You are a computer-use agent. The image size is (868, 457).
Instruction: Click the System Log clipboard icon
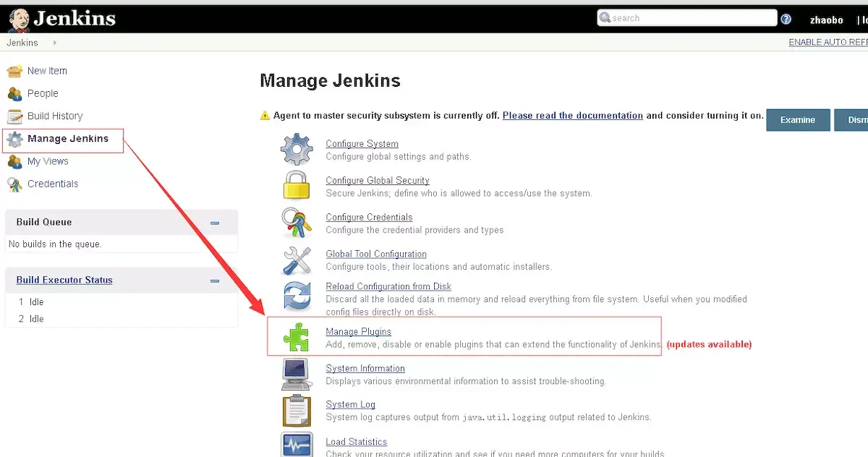[297, 411]
